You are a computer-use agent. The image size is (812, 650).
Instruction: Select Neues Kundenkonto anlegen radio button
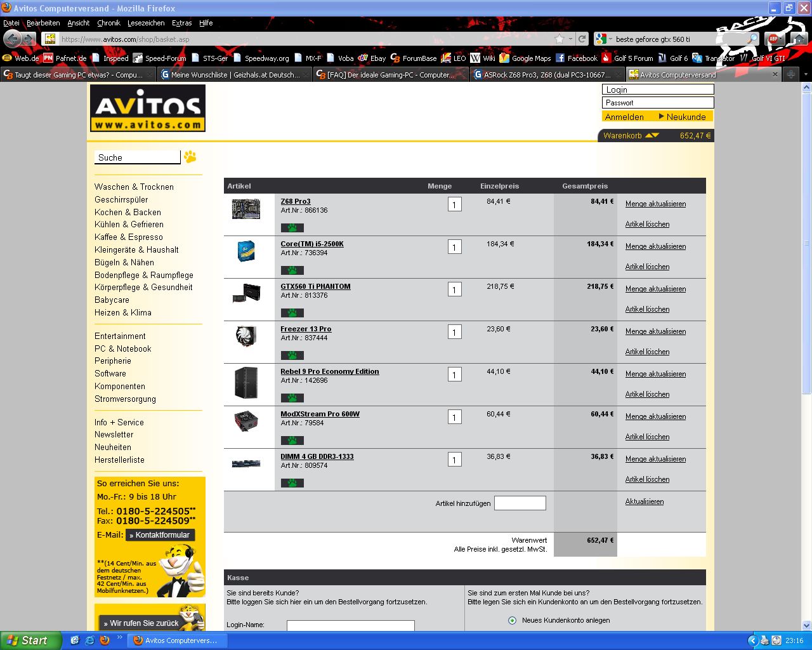click(x=512, y=621)
